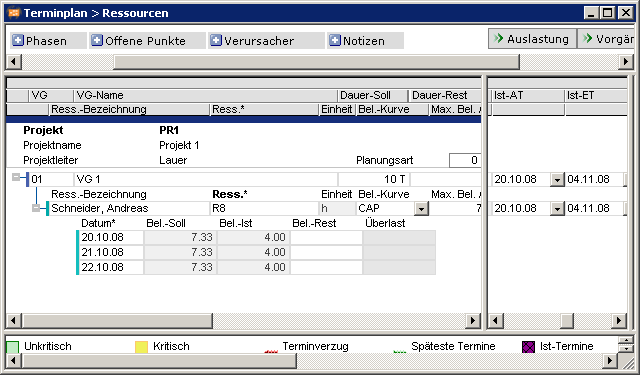Go to Auslastung view
Image resolution: width=640 pixels, height=375 pixels.
[532, 39]
